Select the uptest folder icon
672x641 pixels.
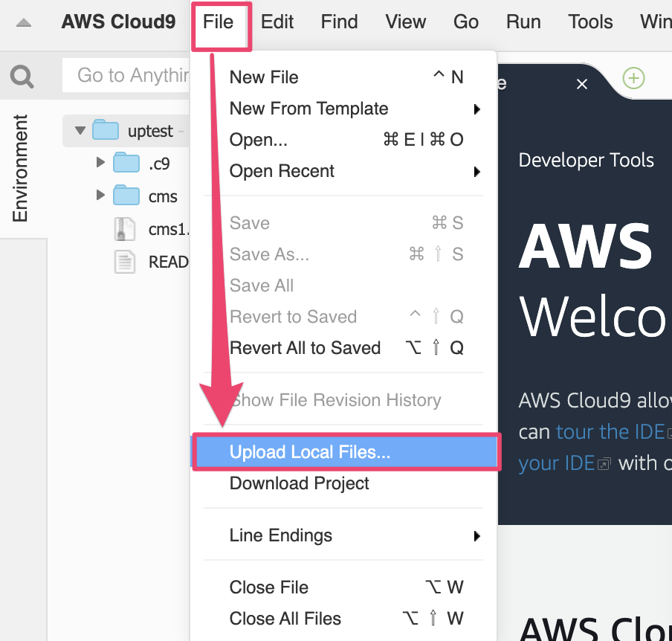pos(106,130)
